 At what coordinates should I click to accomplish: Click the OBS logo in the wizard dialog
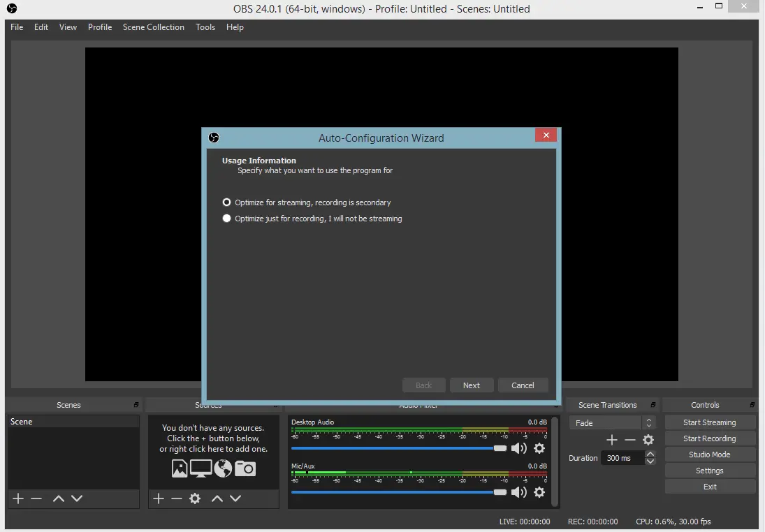tap(214, 138)
